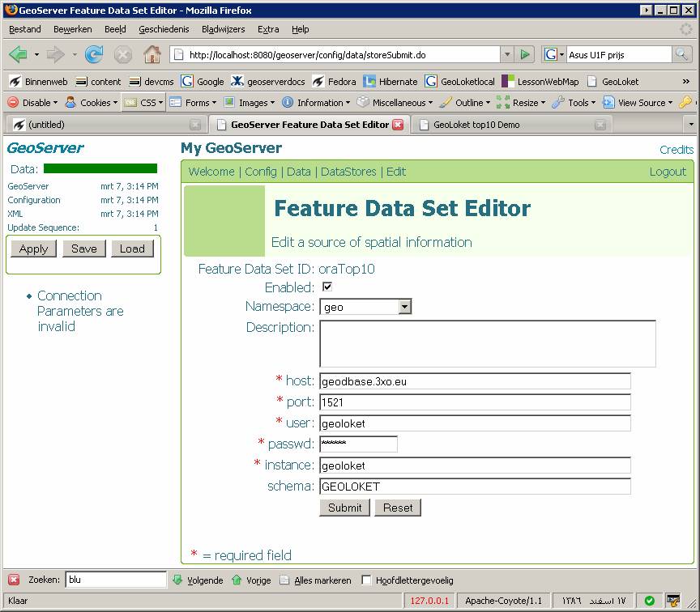The height and width of the screenshot is (612, 700).
Task: Open View Source toolbar dropdown
Action: (x=638, y=103)
